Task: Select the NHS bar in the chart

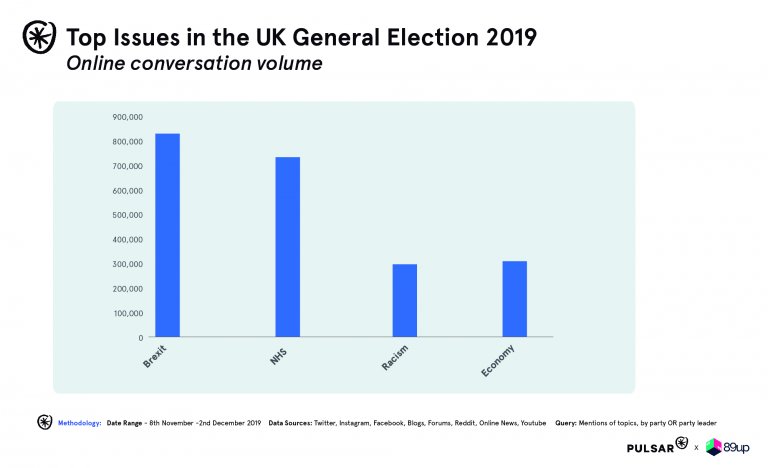Action: [x=287, y=247]
